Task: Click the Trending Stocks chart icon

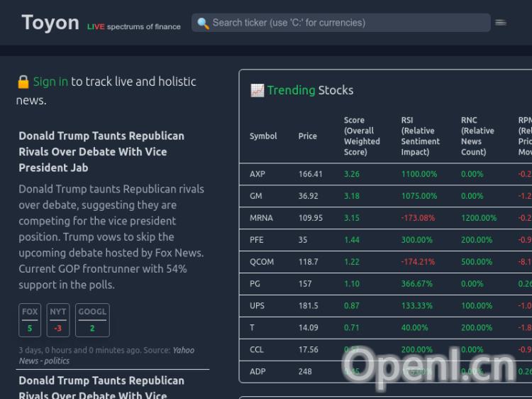Action: [257, 90]
